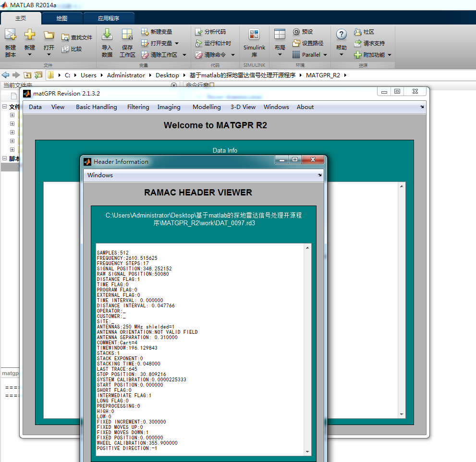
Task: Click the Find Files (查找文件) icon
Action: point(65,37)
